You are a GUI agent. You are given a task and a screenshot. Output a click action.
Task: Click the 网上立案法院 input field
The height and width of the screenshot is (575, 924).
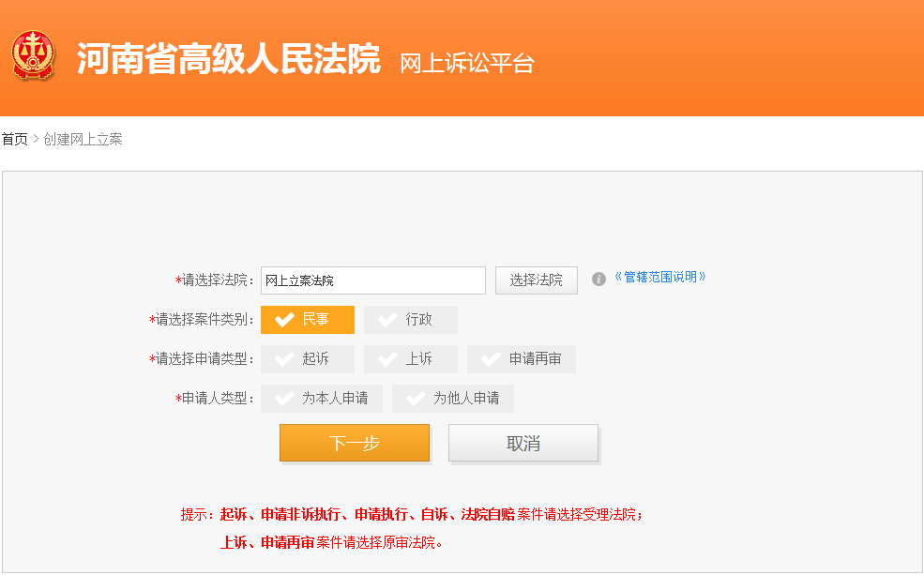click(372, 280)
